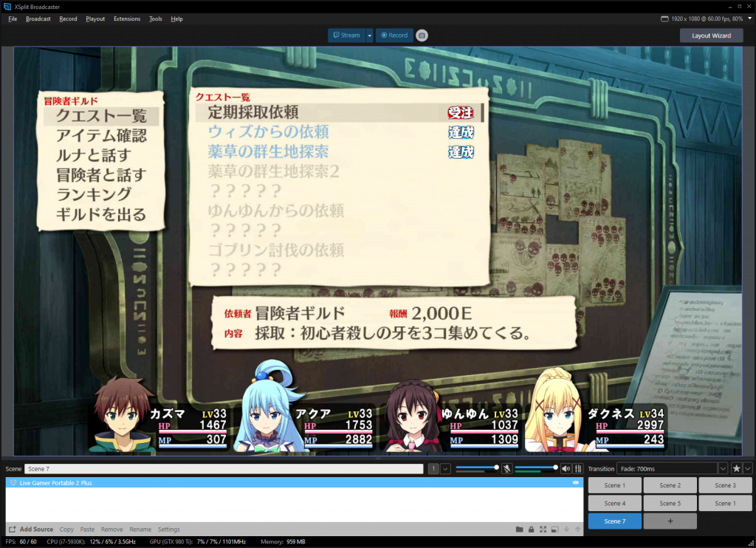
Task: Click the Add Source plus icon
Action: pos(12,530)
